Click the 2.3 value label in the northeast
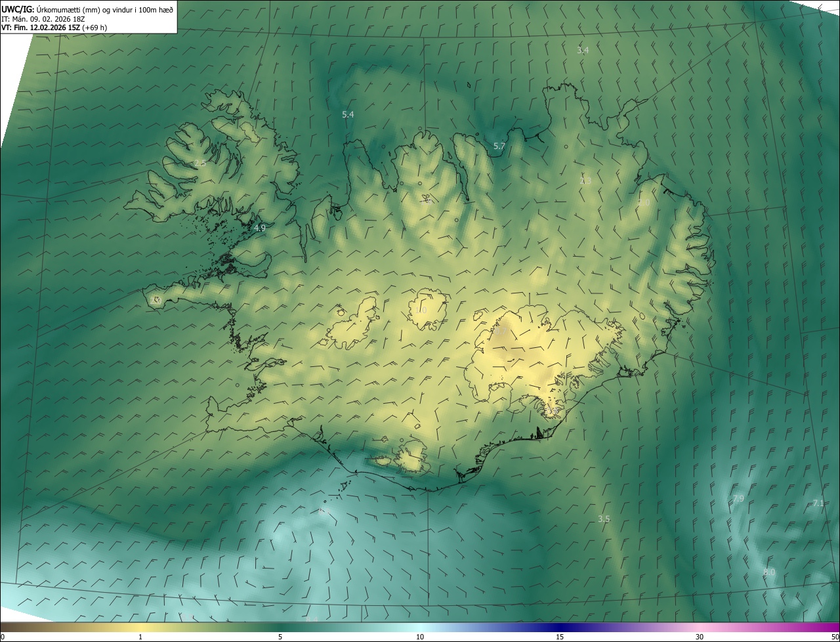 [x=585, y=181]
